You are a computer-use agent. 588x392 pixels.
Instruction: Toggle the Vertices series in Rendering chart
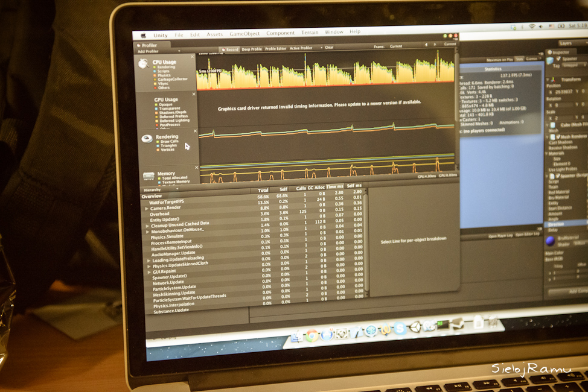click(x=158, y=150)
